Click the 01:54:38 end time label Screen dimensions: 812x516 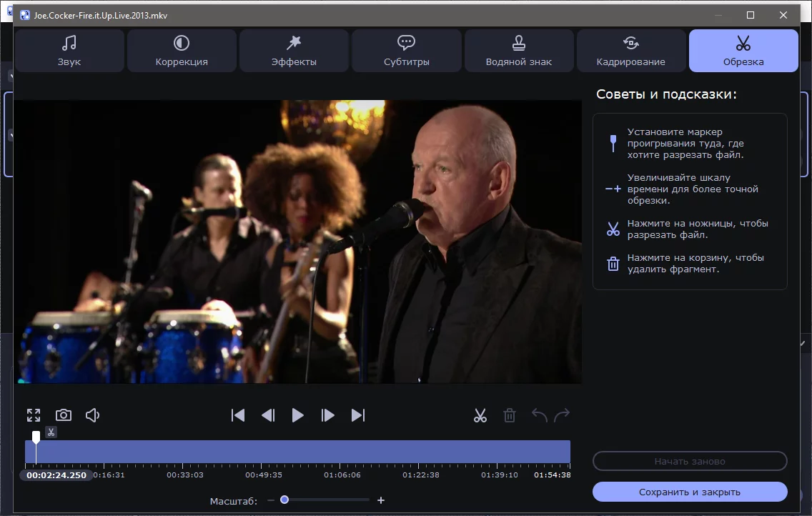coord(553,475)
